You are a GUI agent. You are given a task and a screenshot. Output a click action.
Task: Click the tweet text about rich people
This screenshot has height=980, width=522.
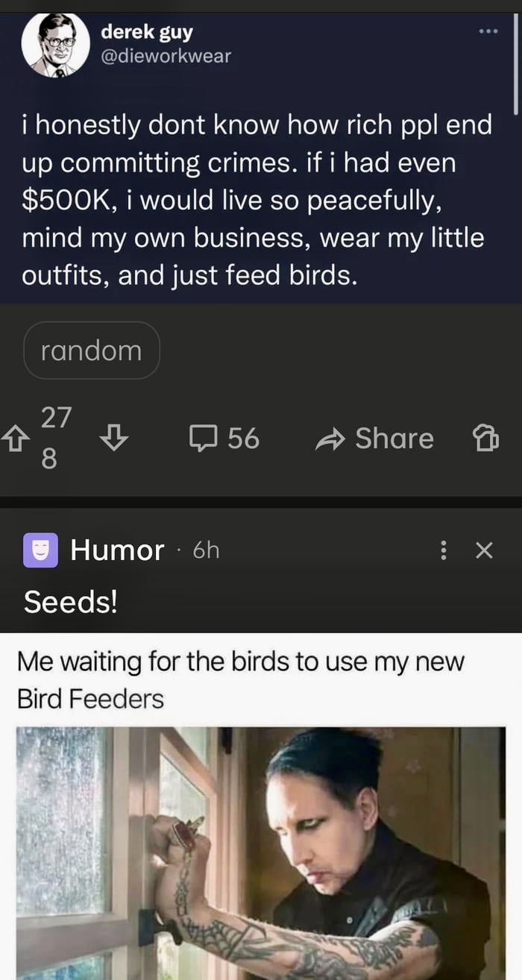[257, 201]
